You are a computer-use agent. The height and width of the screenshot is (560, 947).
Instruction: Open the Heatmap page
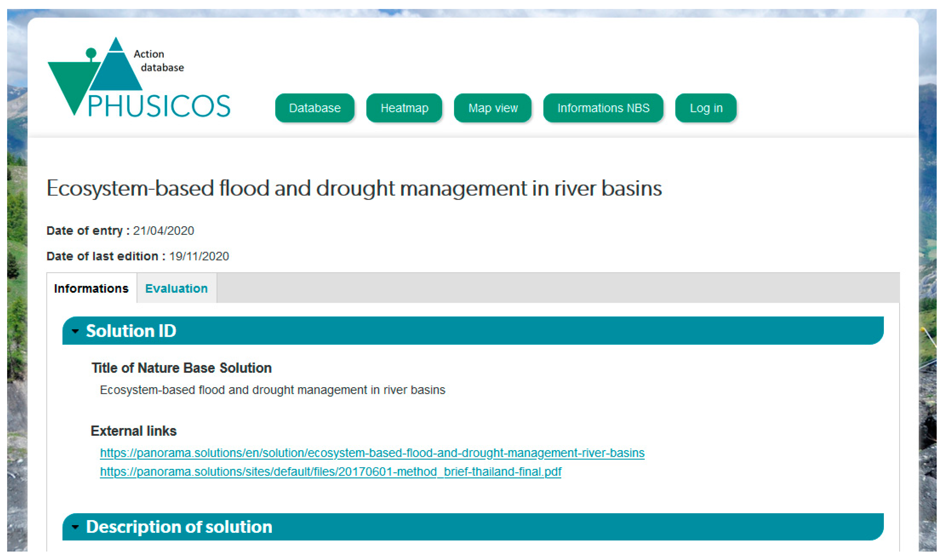click(x=404, y=108)
